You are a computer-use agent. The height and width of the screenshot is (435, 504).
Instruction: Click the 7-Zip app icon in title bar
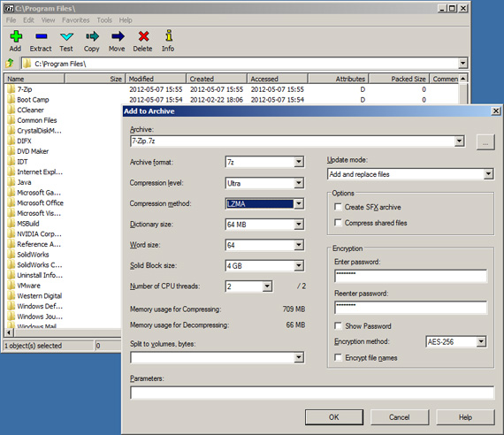[9, 8]
